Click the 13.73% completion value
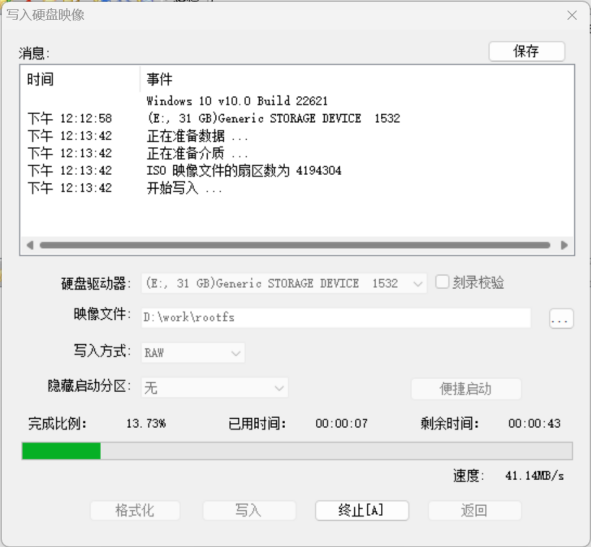The width and height of the screenshot is (591, 547). click(146, 424)
